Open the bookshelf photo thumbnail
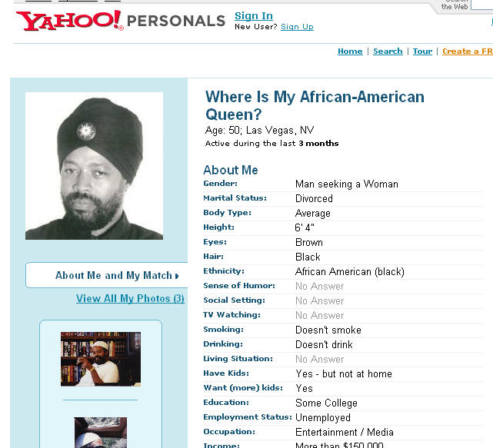This screenshot has width=493, height=448. [x=101, y=359]
